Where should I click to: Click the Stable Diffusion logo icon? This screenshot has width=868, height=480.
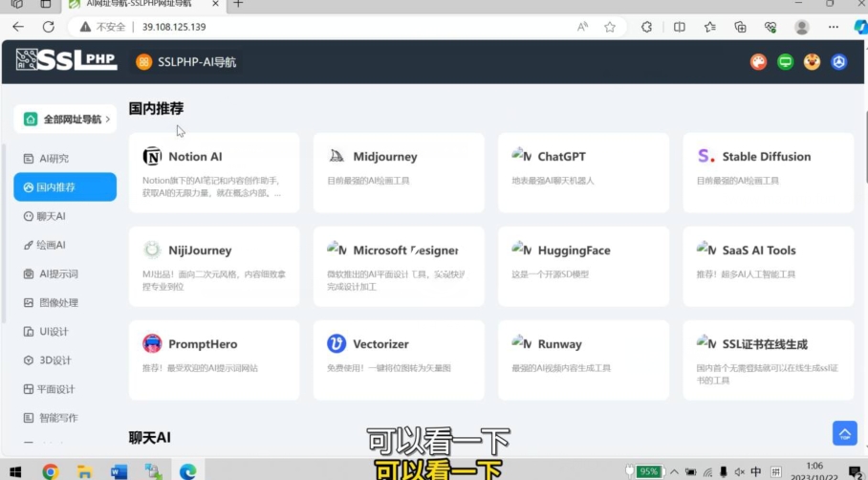[x=705, y=157]
